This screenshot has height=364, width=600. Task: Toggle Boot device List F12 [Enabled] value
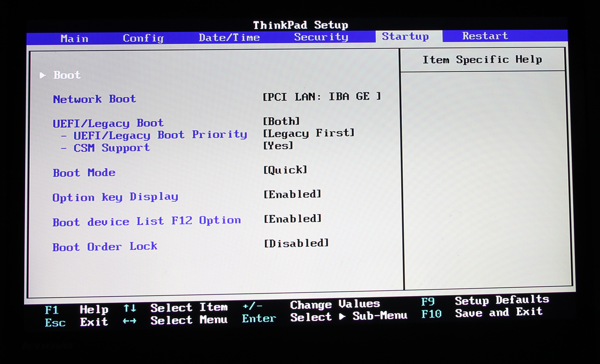tap(292, 219)
